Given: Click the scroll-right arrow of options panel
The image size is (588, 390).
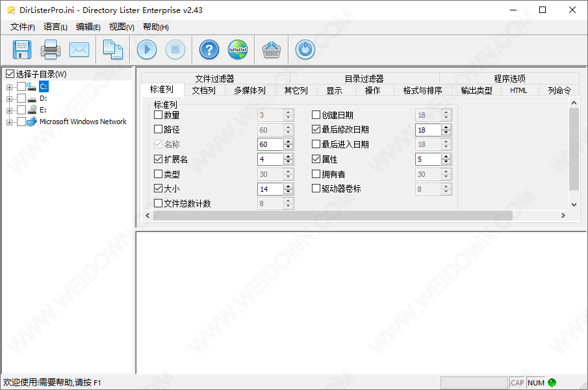Looking at the screenshot, I should [x=563, y=215].
